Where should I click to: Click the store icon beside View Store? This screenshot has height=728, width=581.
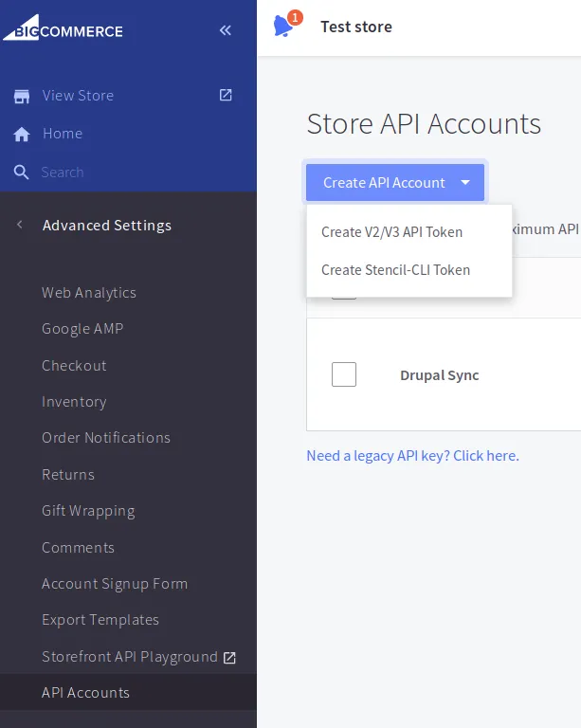click(22, 96)
